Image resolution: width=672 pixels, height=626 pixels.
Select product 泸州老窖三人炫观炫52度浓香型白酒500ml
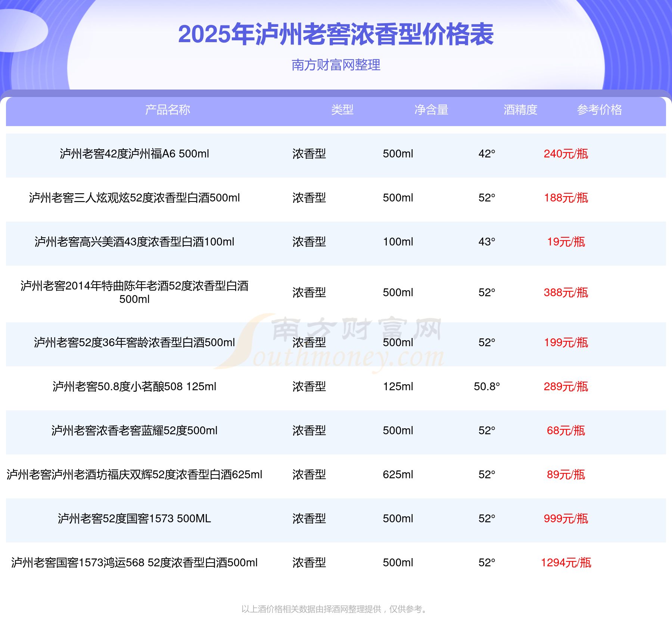click(134, 198)
